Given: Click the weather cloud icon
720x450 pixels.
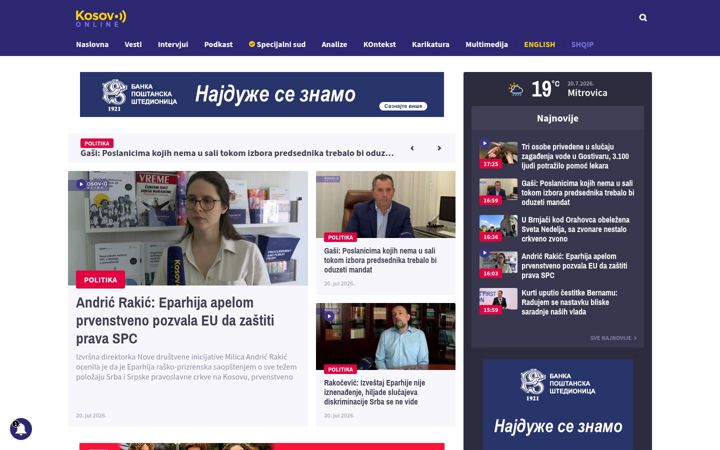Looking at the screenshot, I should (516, 89).
